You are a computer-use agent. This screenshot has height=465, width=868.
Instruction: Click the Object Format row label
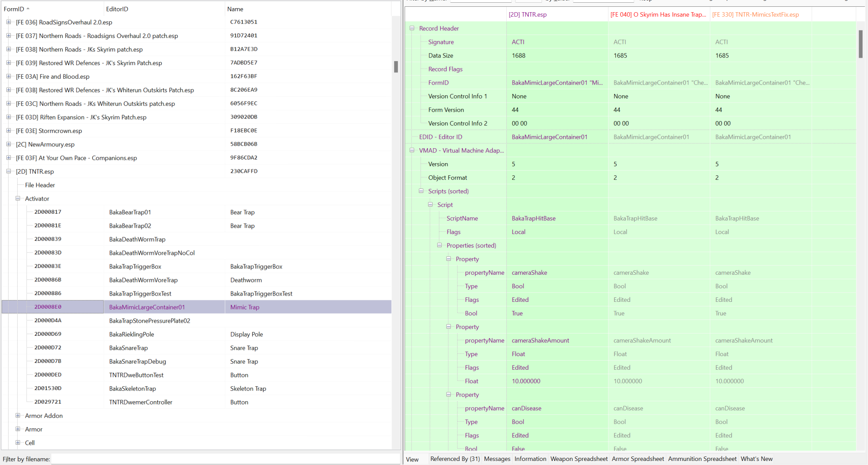pos(448,178)
